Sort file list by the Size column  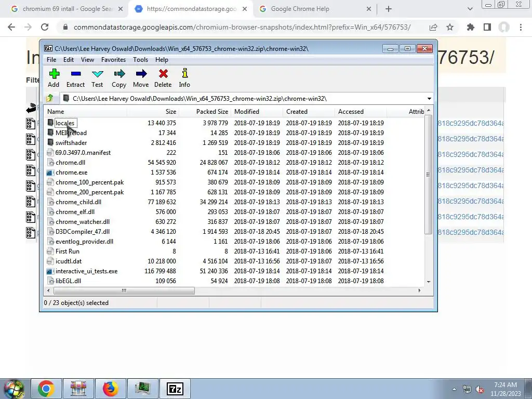tap(153, 112)
